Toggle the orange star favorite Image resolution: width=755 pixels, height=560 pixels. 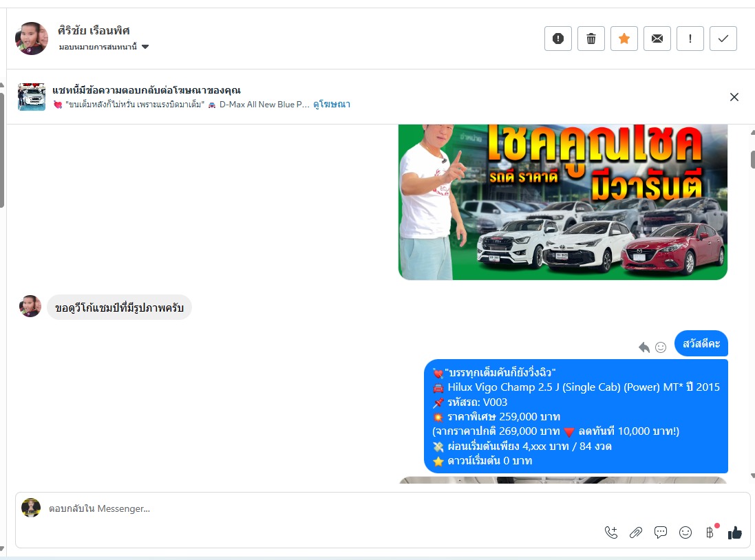pyautogui.click(x=624, y=39)
